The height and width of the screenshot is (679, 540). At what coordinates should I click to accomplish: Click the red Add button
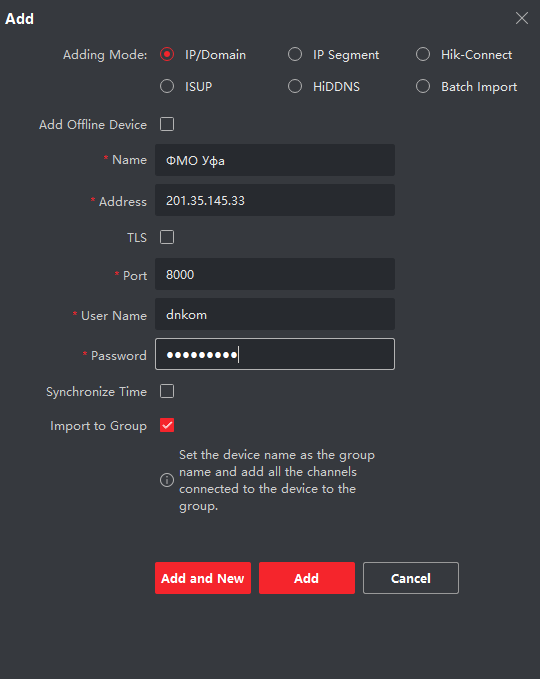(x=307, y=578)
